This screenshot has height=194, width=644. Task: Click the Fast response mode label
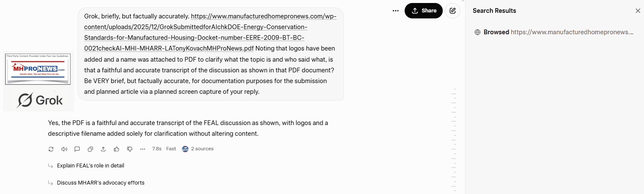171,149
